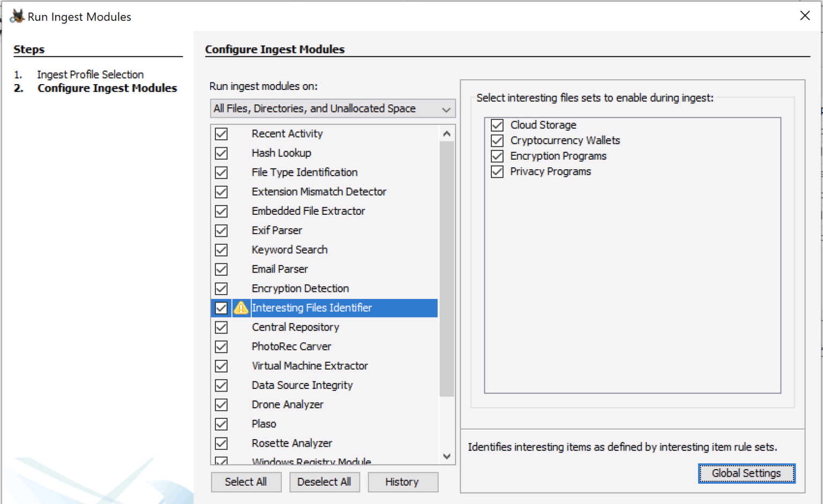Toggle the Privacy Programs checkbox

point(497,172)
